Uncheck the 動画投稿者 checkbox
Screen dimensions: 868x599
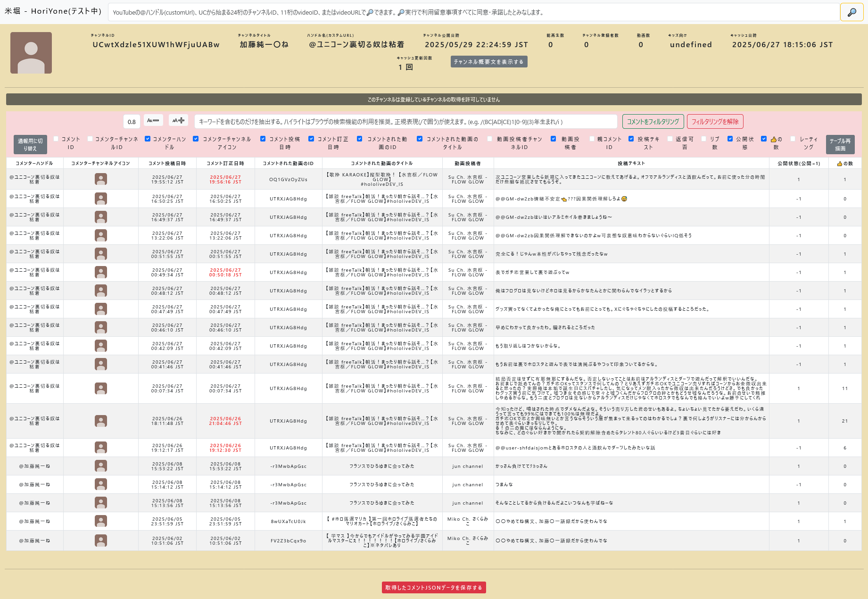pos(554,139)
